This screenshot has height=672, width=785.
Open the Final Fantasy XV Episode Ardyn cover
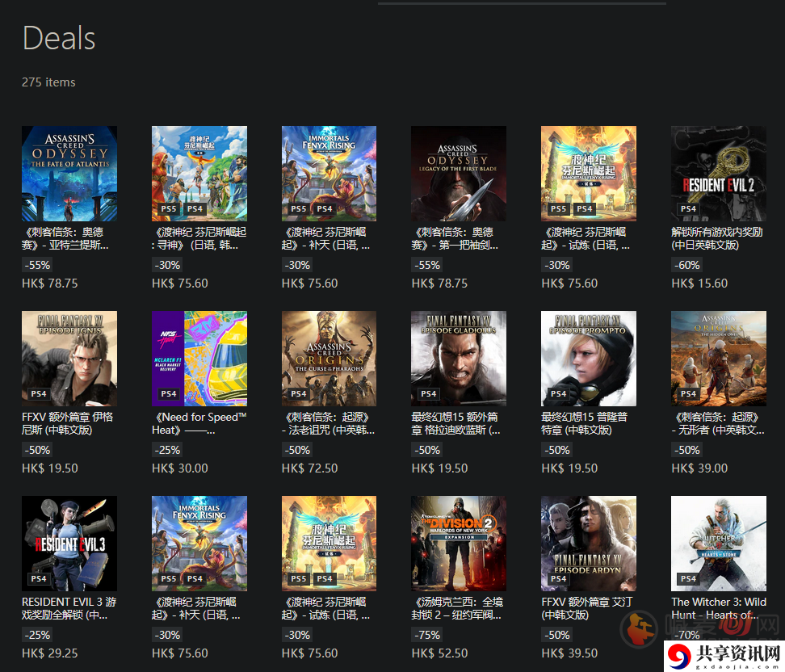(589, 544)
